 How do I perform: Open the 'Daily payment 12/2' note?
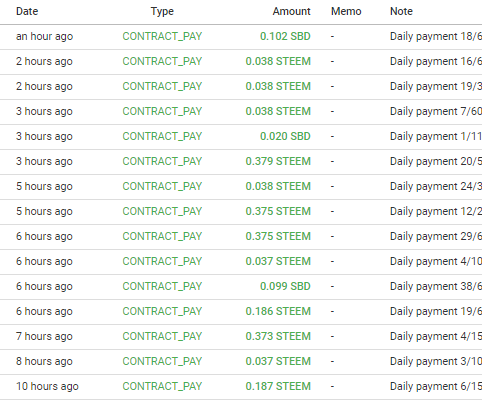coord(436,211)
